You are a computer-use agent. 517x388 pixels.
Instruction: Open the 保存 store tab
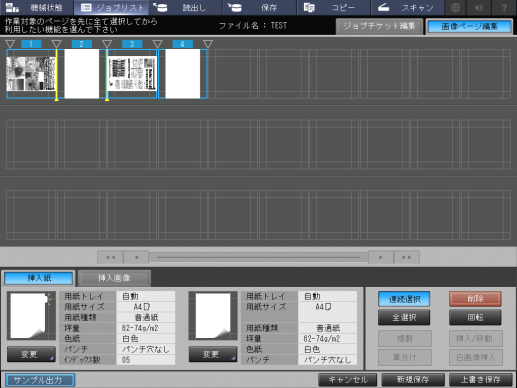[259, 7]
